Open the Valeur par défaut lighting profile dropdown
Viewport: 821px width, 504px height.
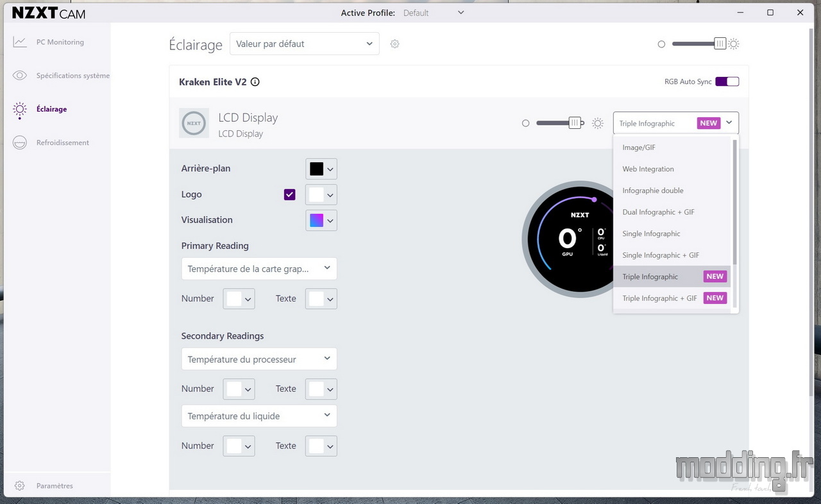click(x=305, y=44)
